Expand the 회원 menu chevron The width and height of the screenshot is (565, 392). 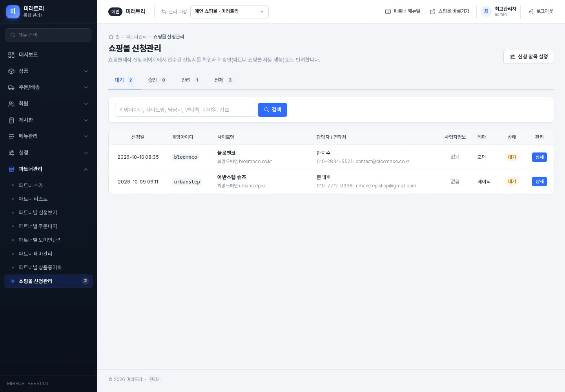(x=86, y=104)
